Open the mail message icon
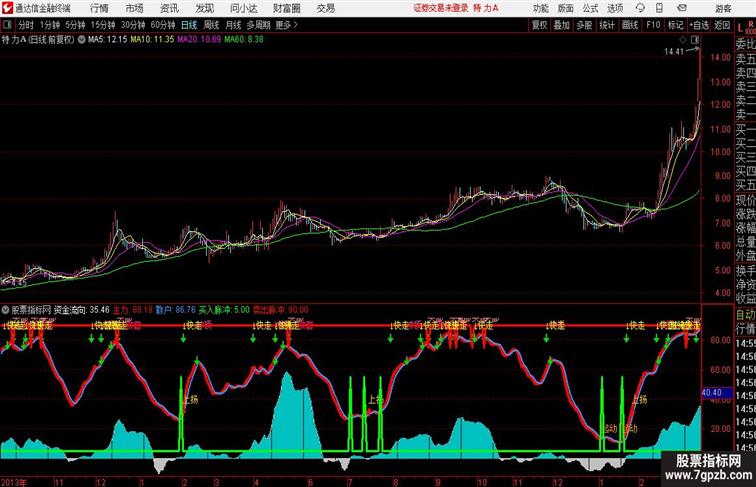The image size is (756, 487). [x=682, y=8]
